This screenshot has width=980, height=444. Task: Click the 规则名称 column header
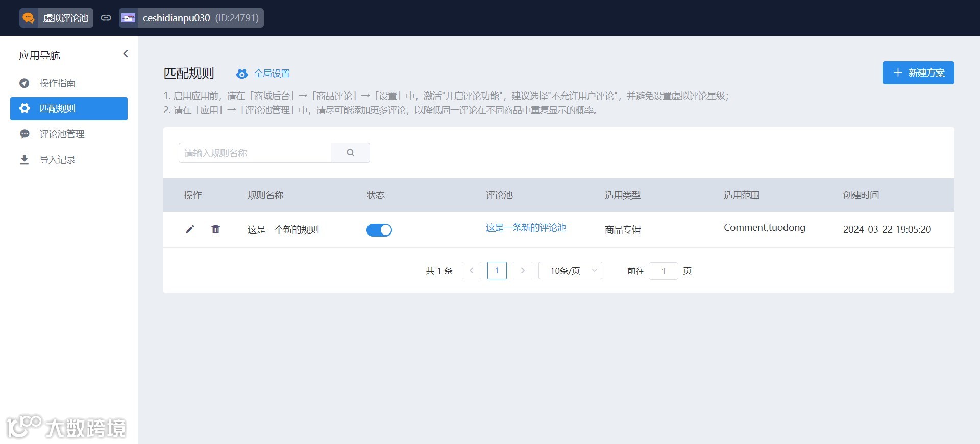pos(265,195)
